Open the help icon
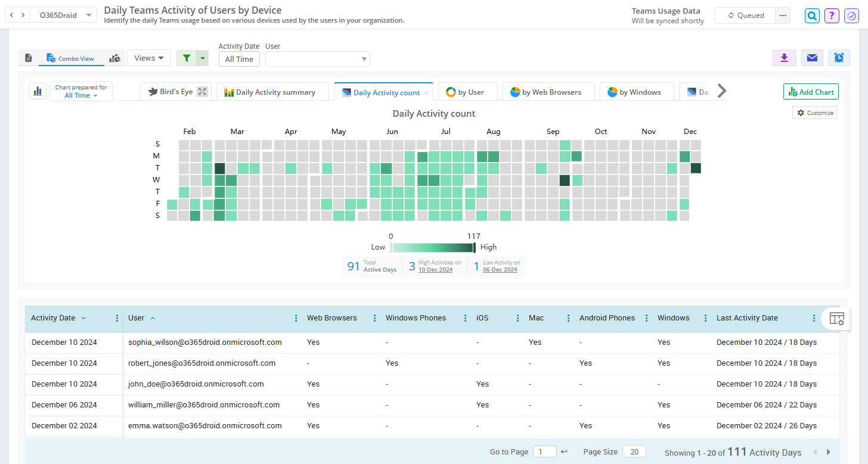This screenshot has height=464, width=868. [x=831, y=15]
